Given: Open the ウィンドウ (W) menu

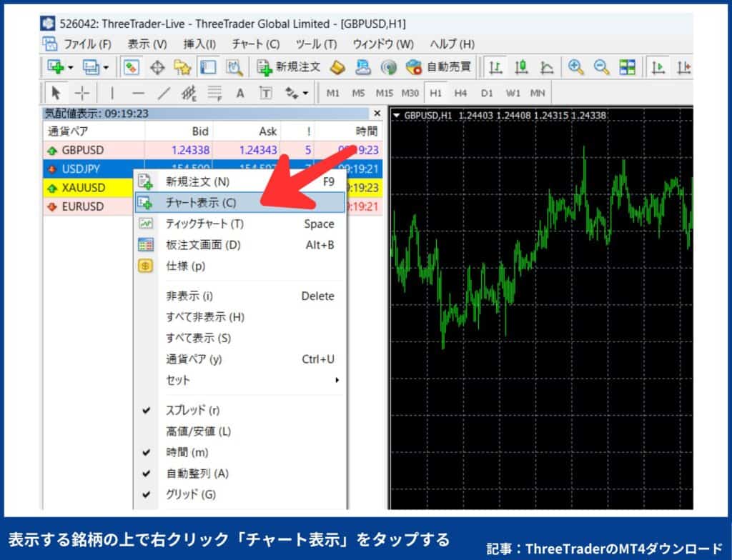Looking at the screenshot, I should [x=383, y=44].
